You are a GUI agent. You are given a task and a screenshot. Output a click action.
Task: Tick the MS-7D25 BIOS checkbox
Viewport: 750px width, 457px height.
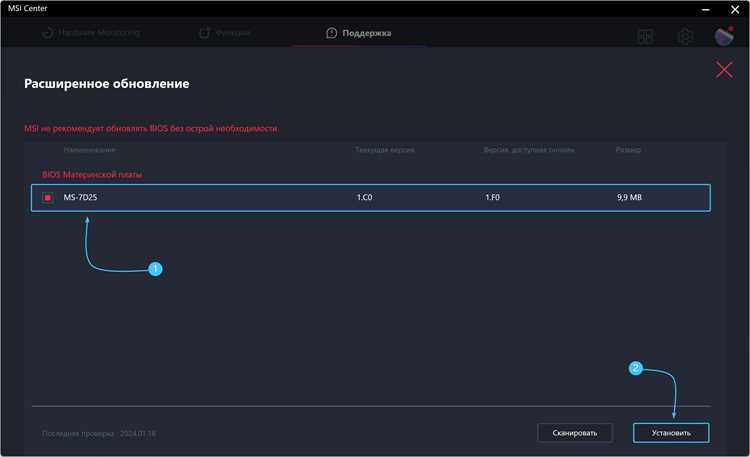(x=47, y=198)
